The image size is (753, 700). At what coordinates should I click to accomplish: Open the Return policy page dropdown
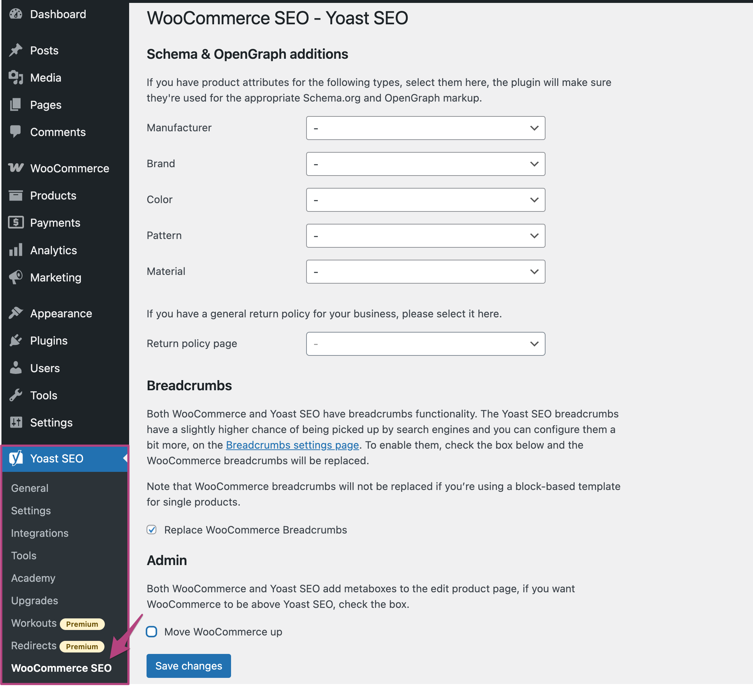(425, 344)
